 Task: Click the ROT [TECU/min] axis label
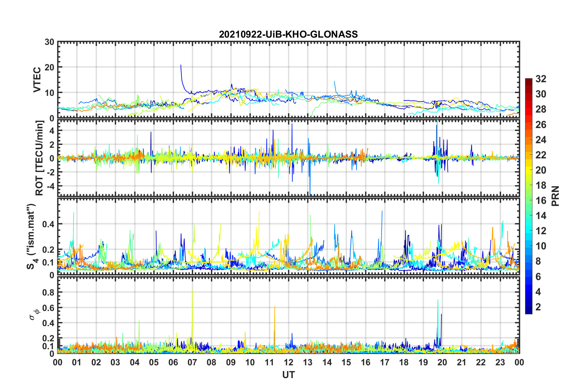[39, 158]
